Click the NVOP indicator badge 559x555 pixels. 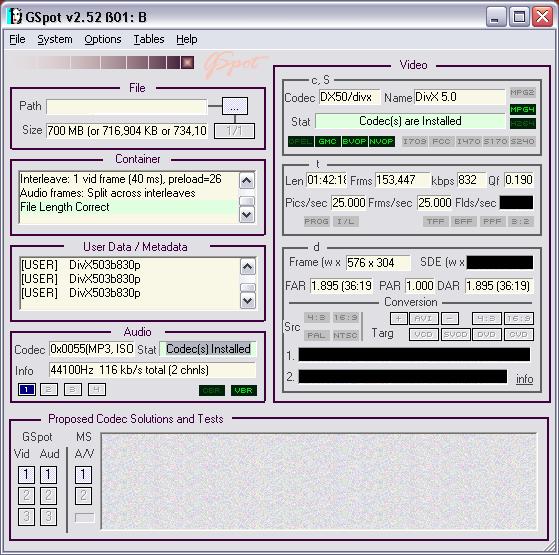pos(381,142)
